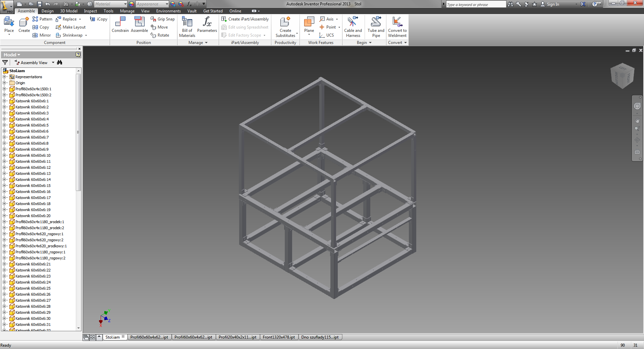Choose the Rotate component tool

pos(160,35)
